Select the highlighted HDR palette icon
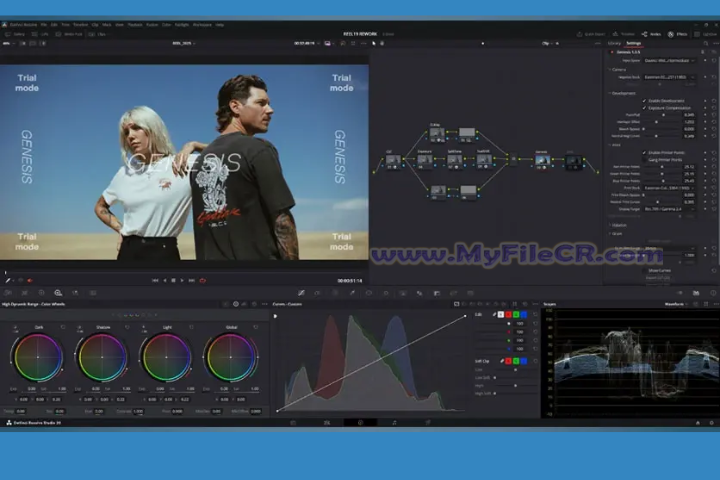The width and height of the screenshot is (720, 480). pyautogui.click(x=58, y=293)
